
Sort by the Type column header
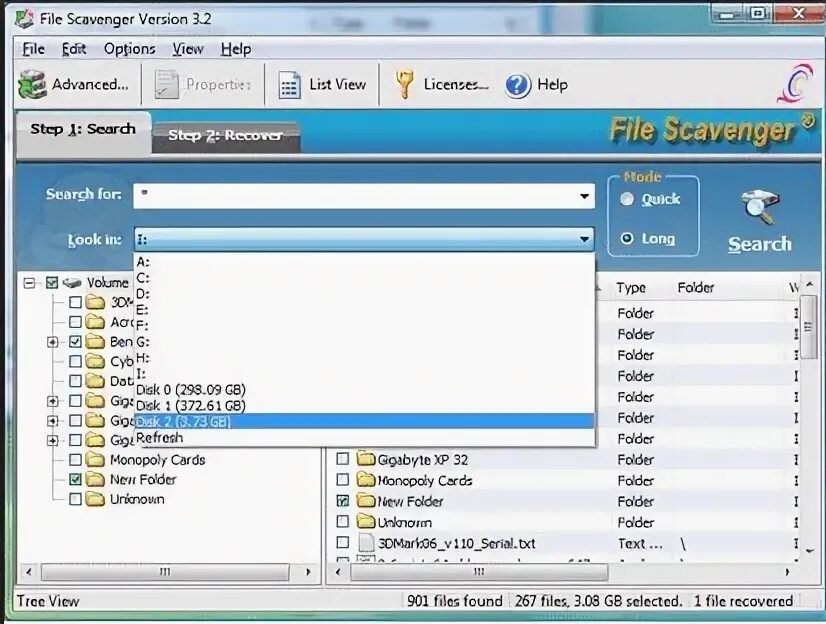pyautogui.click(x=631, y=288)
